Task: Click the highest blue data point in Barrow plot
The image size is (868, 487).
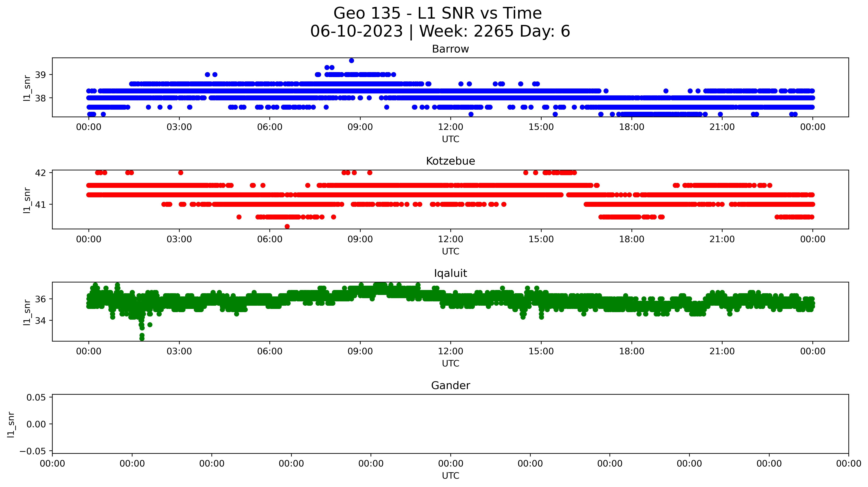Action: pos(351,61)
